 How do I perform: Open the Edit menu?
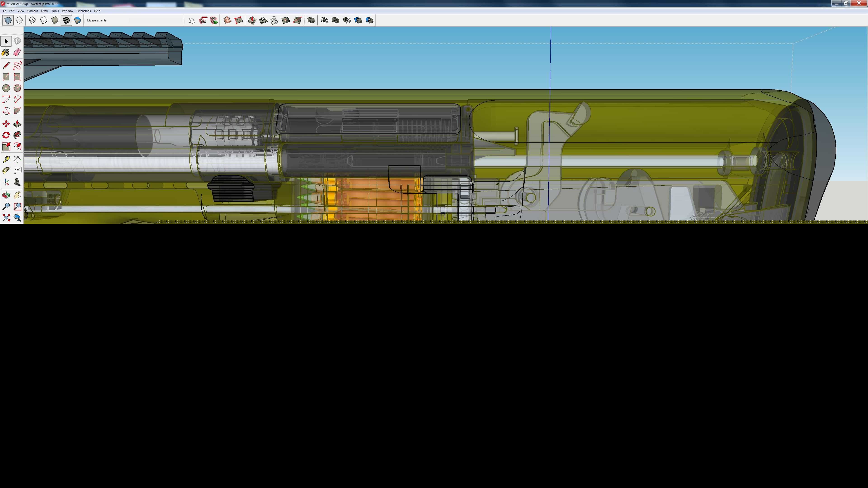click(12, 11)
